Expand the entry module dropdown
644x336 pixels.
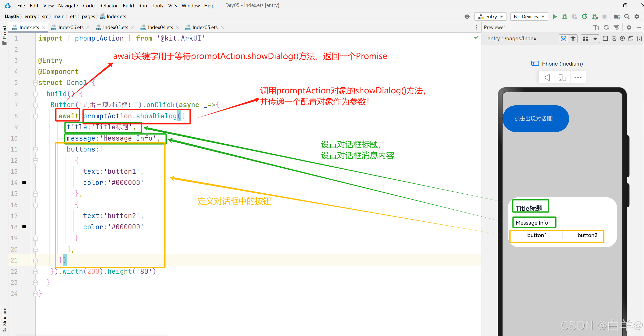[491, 16]
